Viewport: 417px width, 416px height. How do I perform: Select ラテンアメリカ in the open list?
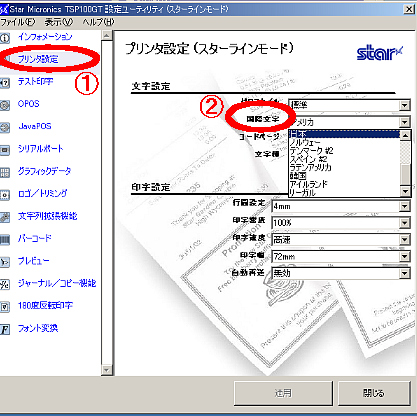[310, 167]
